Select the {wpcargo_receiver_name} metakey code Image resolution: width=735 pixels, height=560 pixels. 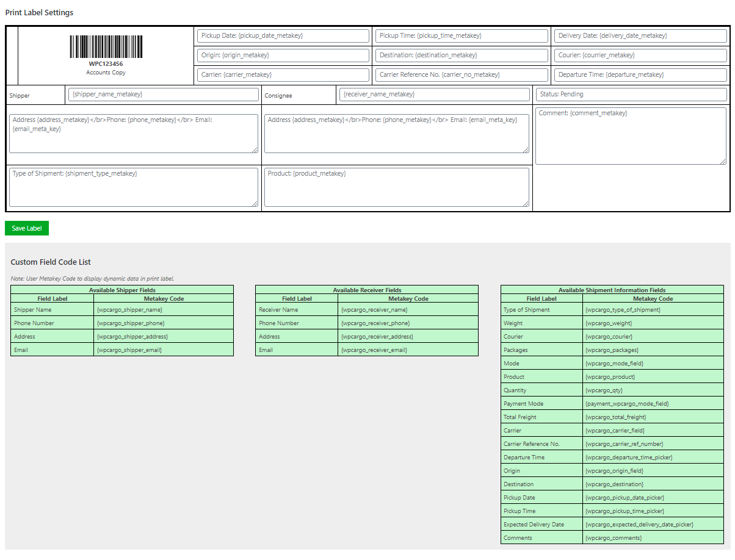[374, 310]
